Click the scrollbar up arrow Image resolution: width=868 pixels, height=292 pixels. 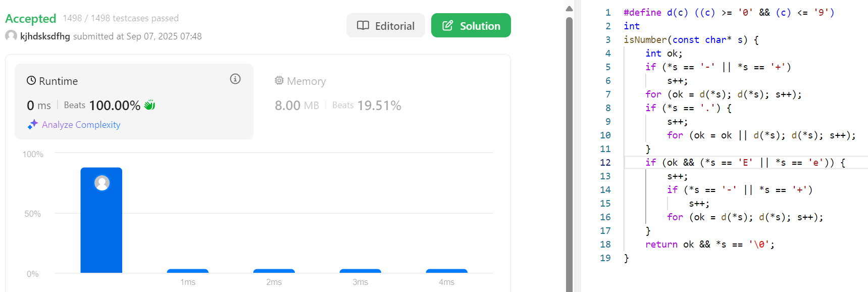click(569, 9)
